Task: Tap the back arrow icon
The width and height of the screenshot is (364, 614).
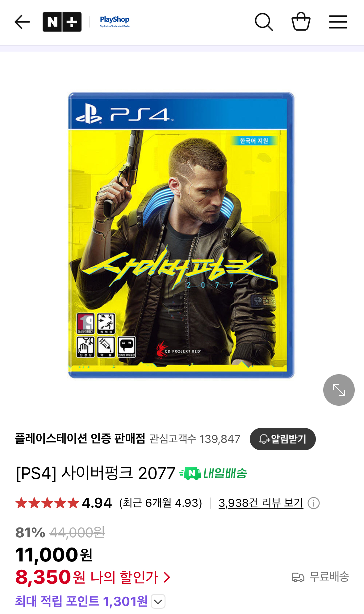Action: tap(22, 22)
